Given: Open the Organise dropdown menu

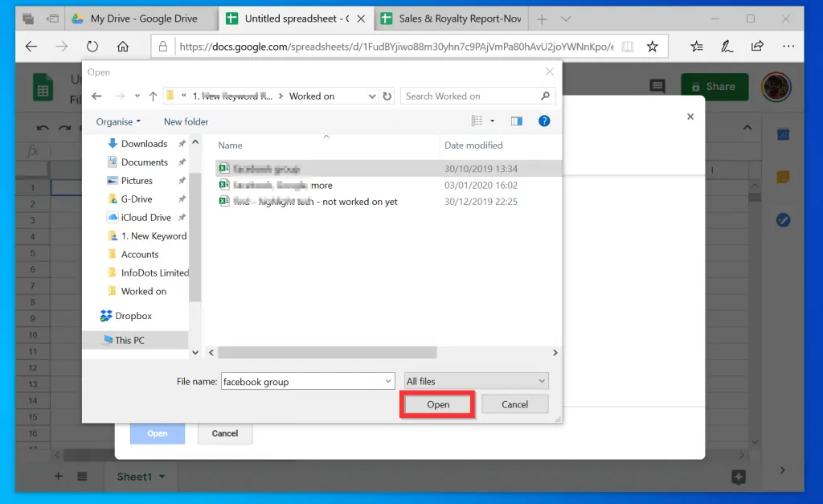Looking at the screenshot, I should [118, 121].
